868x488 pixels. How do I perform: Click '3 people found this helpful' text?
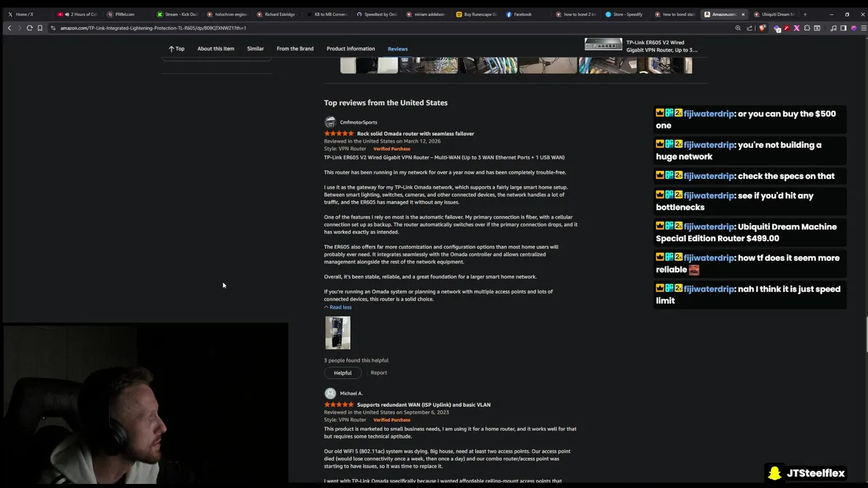(x=356, y=361)
